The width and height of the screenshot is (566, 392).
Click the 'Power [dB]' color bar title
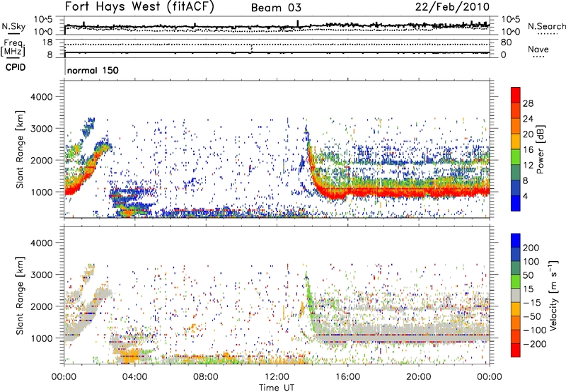click(x=541, y=149)
